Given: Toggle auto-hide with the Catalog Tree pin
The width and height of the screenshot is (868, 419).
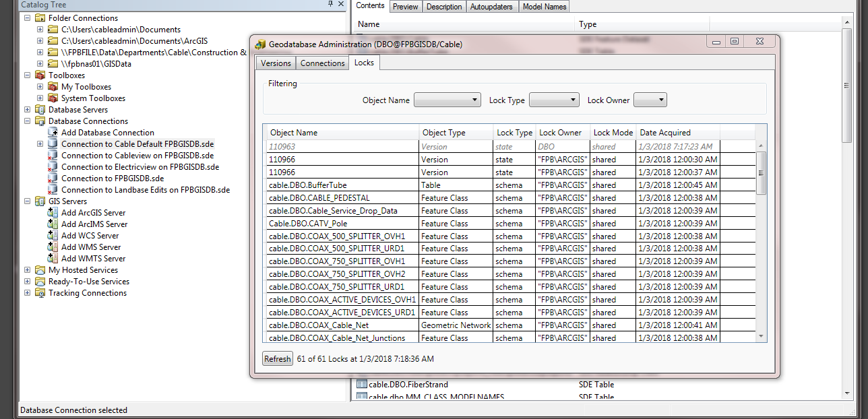Looking at the screenshot, I should point(330,5).
